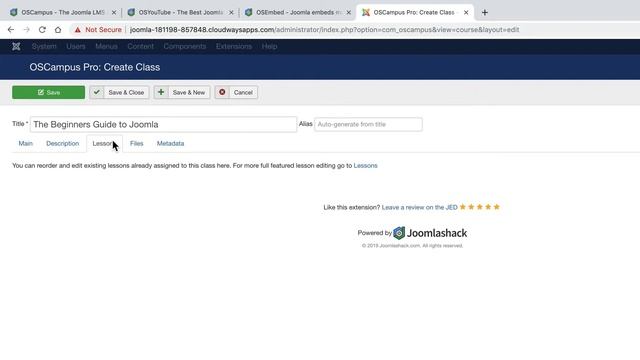The height and width of the screenshot is (360, 640).
Task: Click Save & New button
Action: point(182,92)
